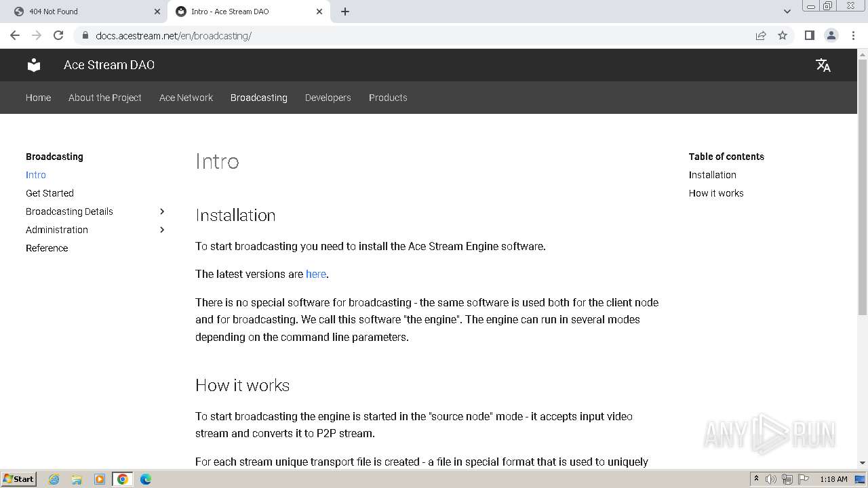Show hidden tray icons arrow

point(756,479)
